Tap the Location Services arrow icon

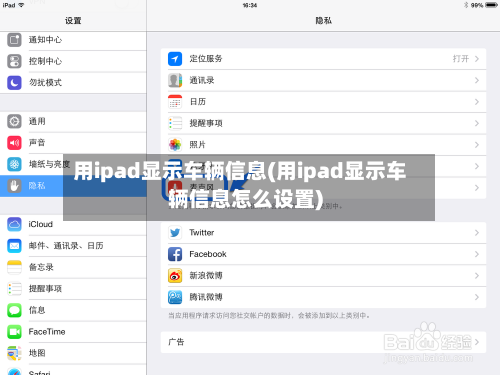(175, 59)
